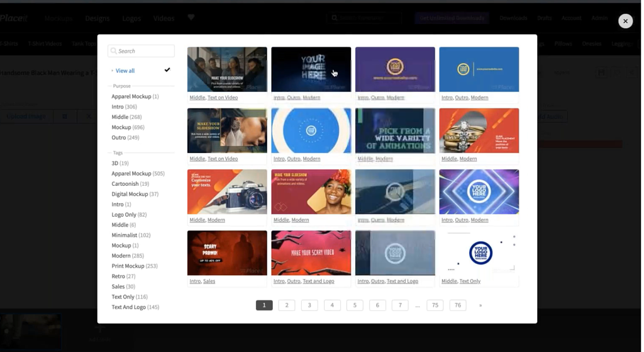
Task: Pick the blue circle logo intro template
Action: [311, 130]
